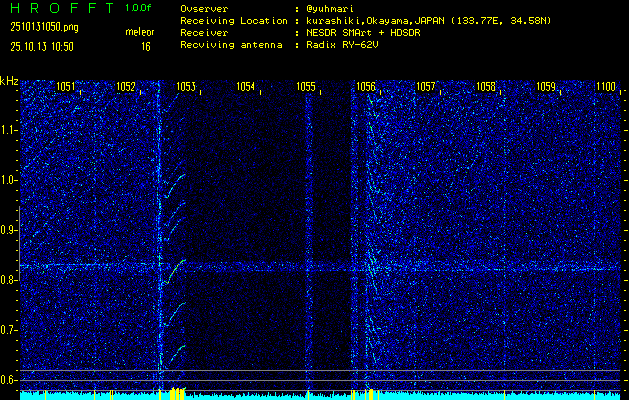The width and height of the screenshot is (629, 400).
Task: Click the HROFFT title text
Action: coord(63,8)
